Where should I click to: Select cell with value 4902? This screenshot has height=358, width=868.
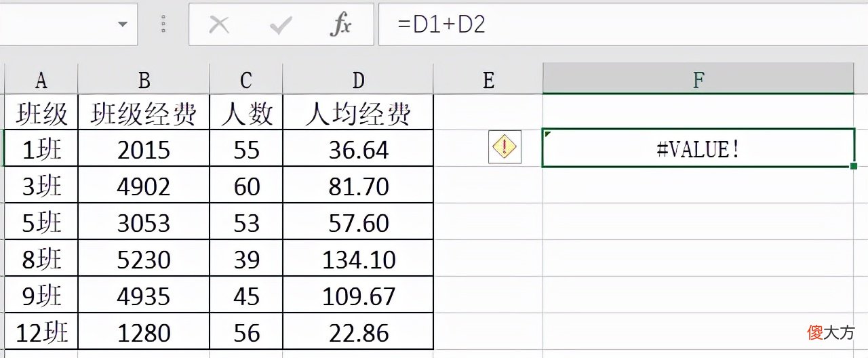(x=144, y=185)
